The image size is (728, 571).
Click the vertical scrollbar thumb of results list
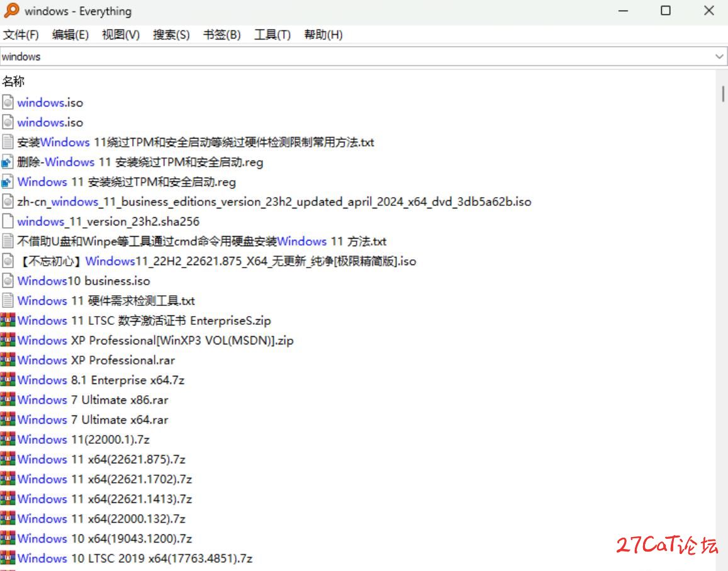click(723, 93)
